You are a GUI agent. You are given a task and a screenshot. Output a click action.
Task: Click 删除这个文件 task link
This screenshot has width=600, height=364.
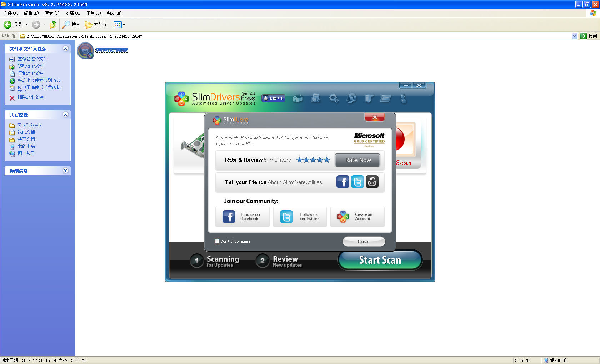[x=30, y=97]
